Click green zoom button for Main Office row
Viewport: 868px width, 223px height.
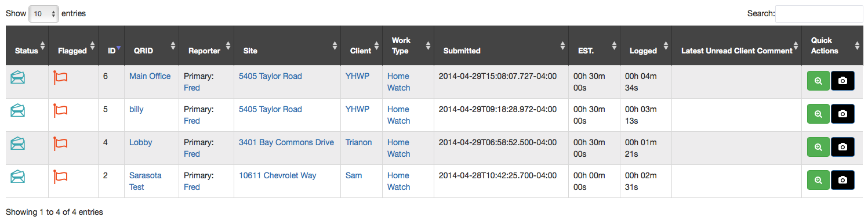pyautogui.click(x=818, y=81)
